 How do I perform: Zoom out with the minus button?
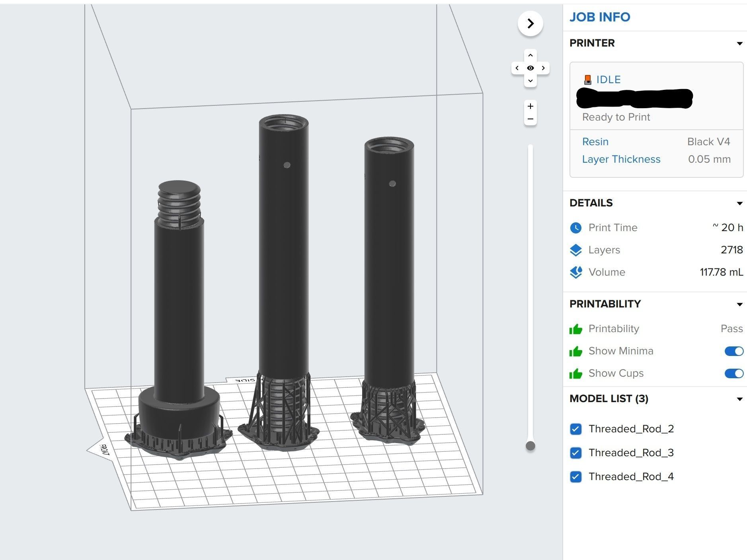point(531,119)
